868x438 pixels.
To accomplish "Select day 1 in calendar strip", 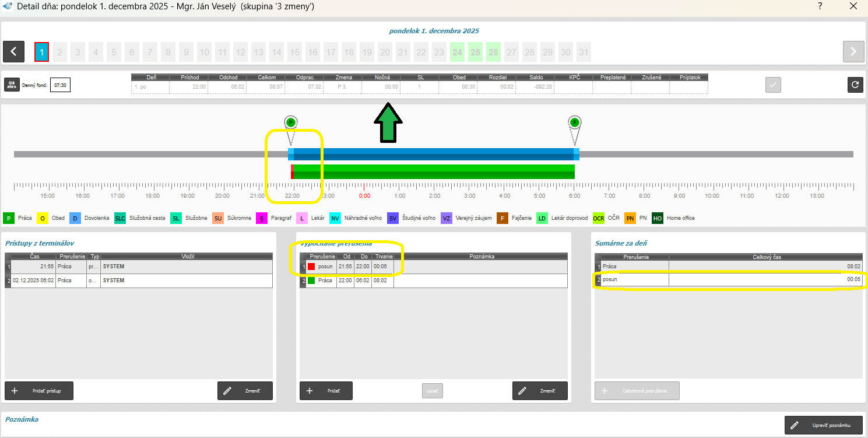I will pyautogui.click(x=41, y=52).
